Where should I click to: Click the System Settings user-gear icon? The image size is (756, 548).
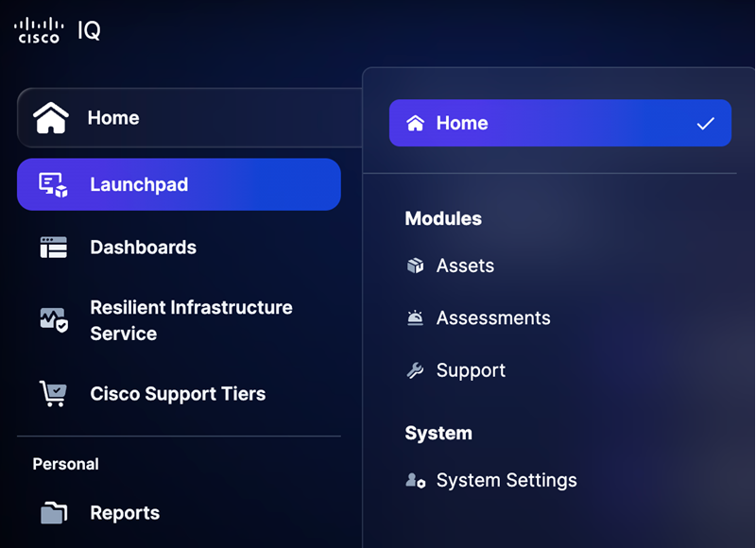point(416,481)
